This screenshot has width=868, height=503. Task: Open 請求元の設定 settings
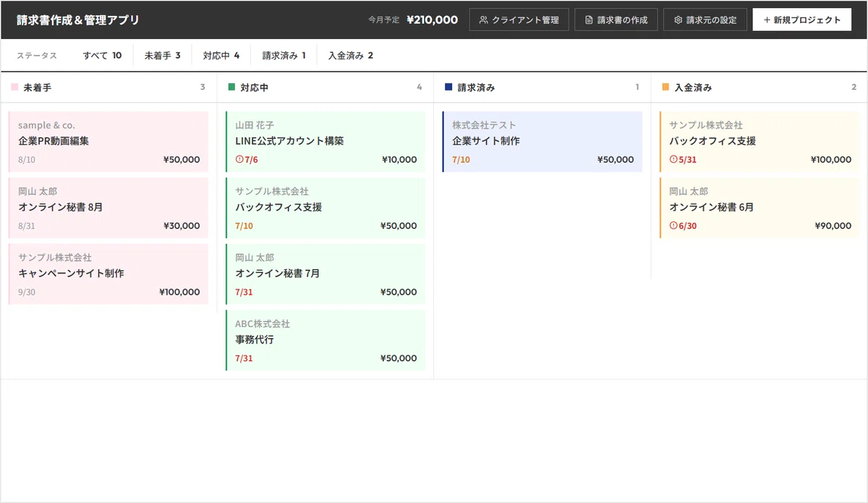[705, 20]
